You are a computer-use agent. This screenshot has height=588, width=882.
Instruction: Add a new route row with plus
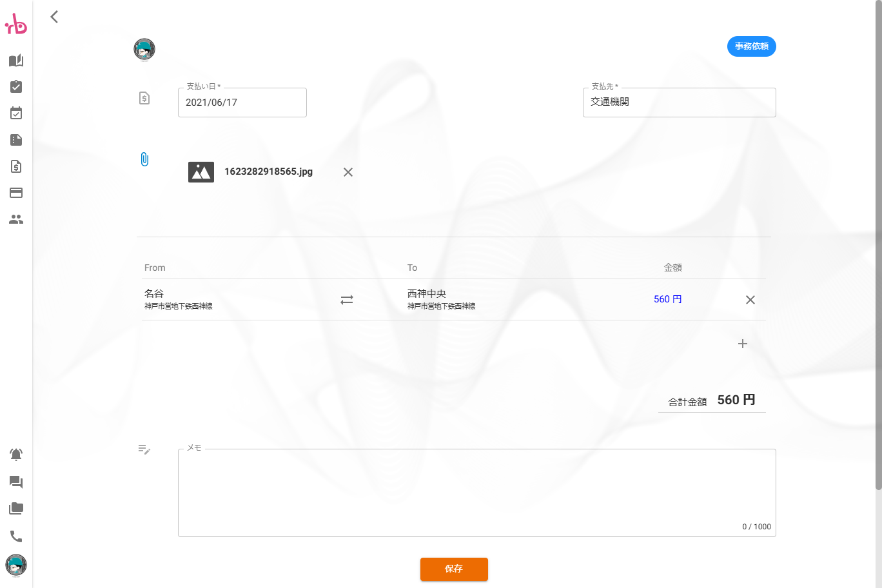point(742,344)
